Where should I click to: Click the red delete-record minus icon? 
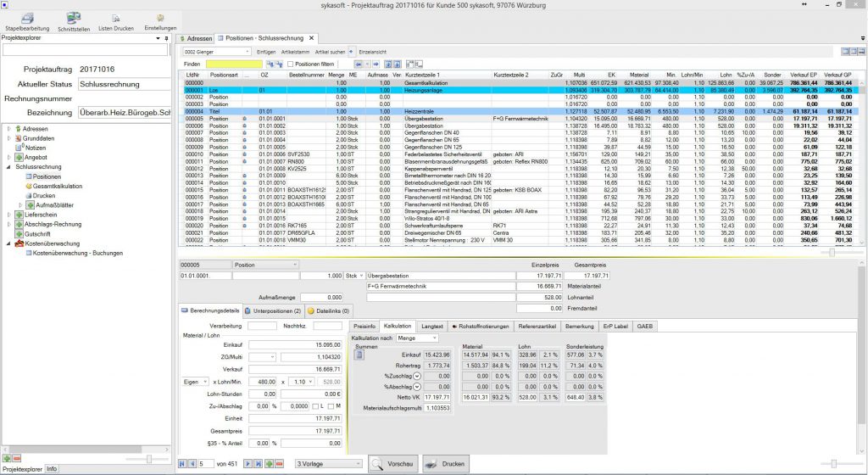click(x=280, y=464)
